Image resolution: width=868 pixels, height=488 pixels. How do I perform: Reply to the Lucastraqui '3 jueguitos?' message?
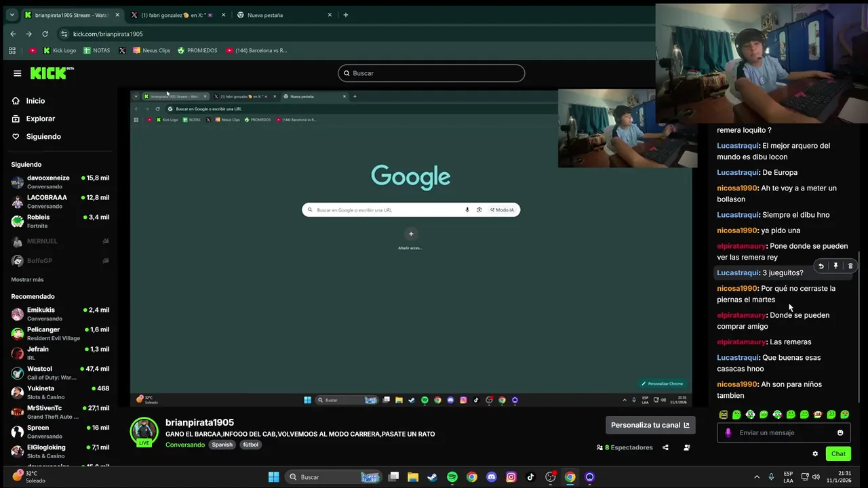click(821, 266)
